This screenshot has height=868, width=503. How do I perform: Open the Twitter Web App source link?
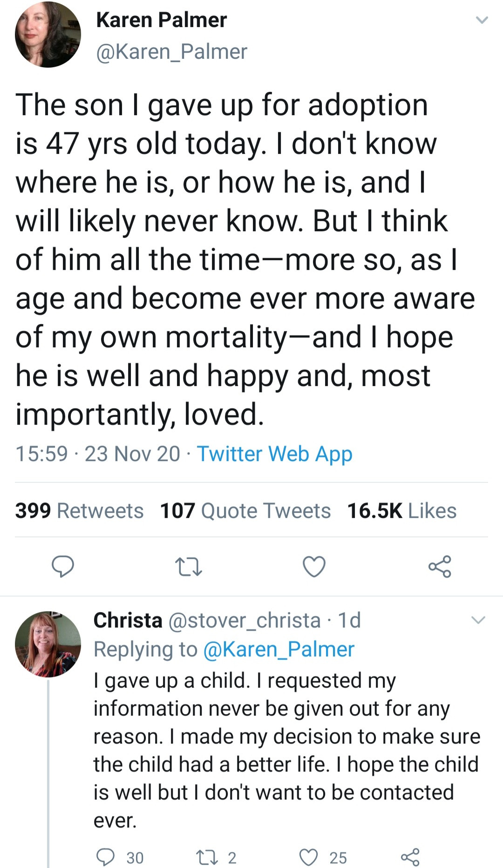(x=274, y=454)
